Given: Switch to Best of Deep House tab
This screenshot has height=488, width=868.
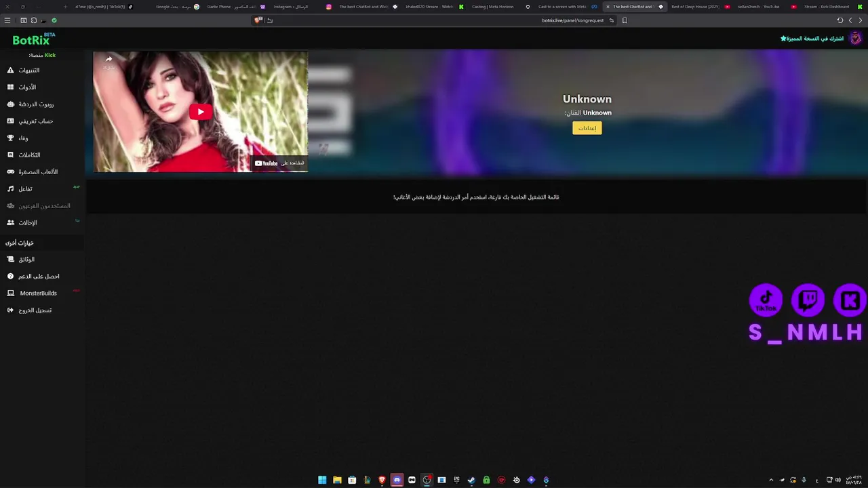Looking at the screenshot, I should [701, 7].
